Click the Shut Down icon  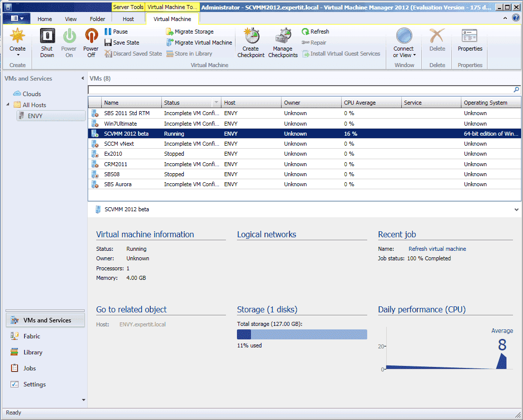coord(48,36)
